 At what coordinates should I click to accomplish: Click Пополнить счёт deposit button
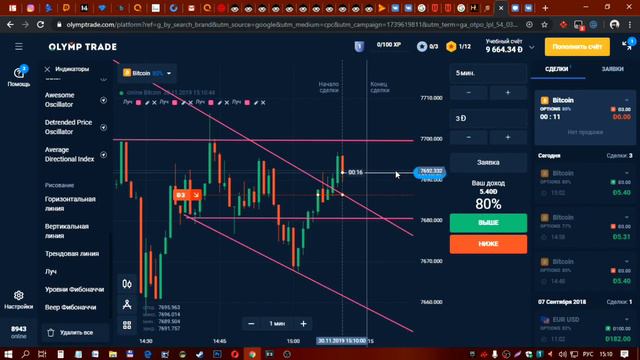tap(577, 47)
